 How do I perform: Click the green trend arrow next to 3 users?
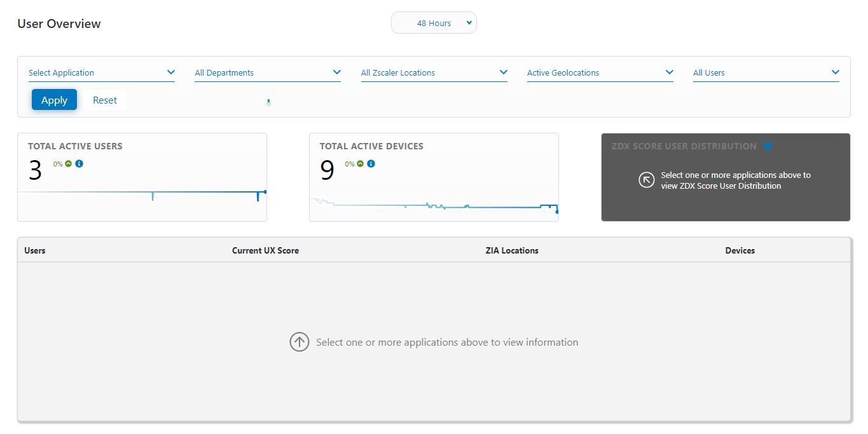pos(67,164)
